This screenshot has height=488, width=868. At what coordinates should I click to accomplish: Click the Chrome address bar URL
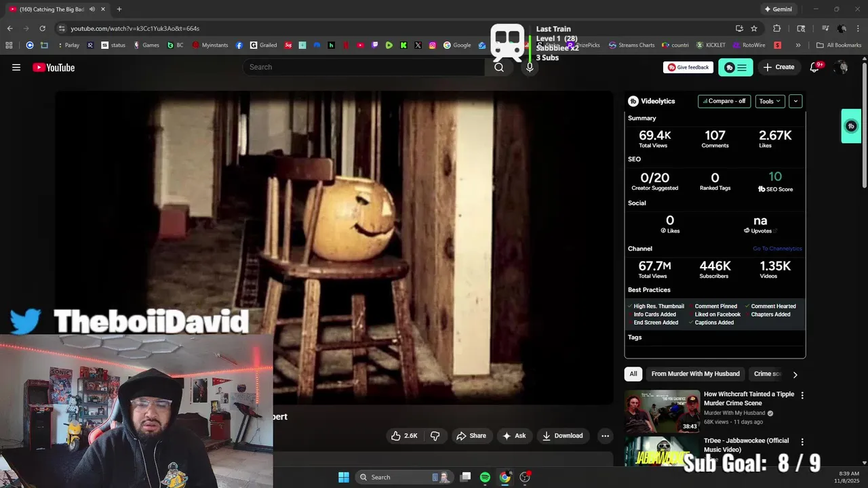pos(135,28)
